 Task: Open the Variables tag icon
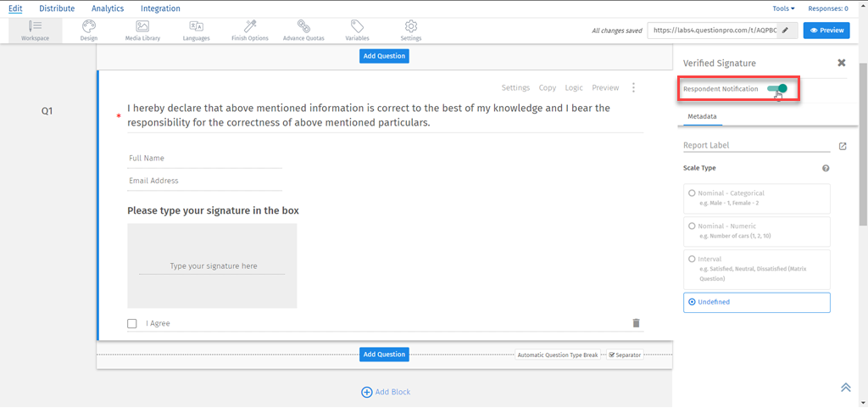coord(357,26)
